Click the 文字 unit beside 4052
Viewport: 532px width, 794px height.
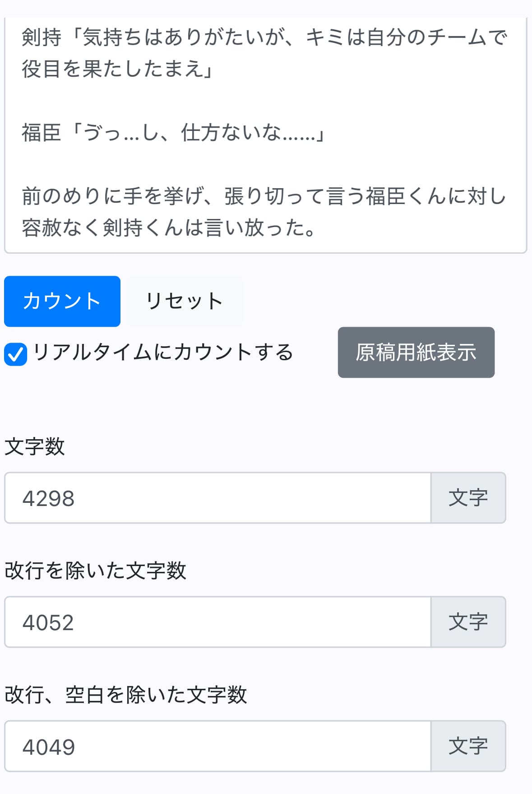pyautogui.click(x=468, y=622)
